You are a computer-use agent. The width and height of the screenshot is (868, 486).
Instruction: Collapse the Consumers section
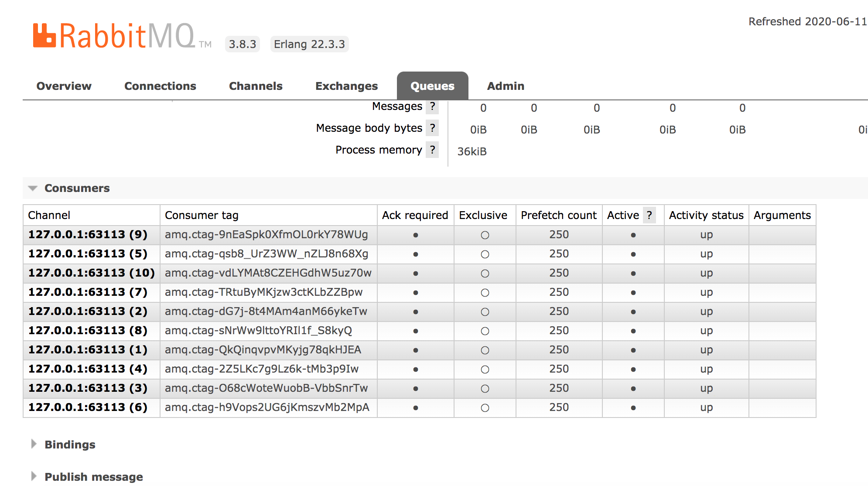[x=77, y=188]
